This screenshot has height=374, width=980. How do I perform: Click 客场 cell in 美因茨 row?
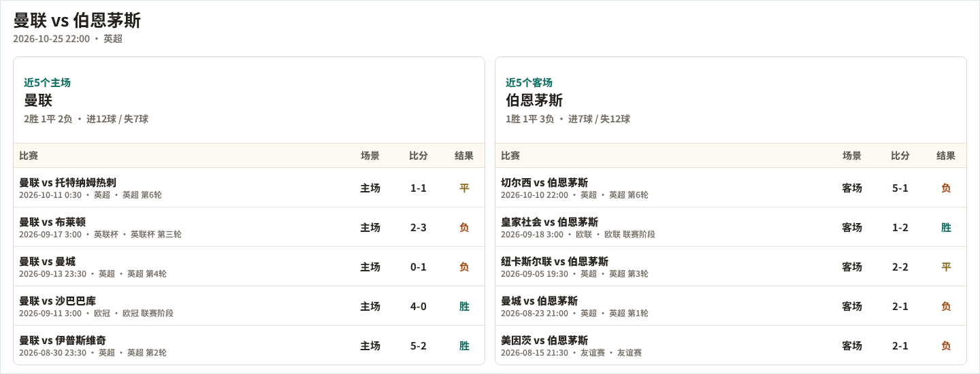(852, 345)
